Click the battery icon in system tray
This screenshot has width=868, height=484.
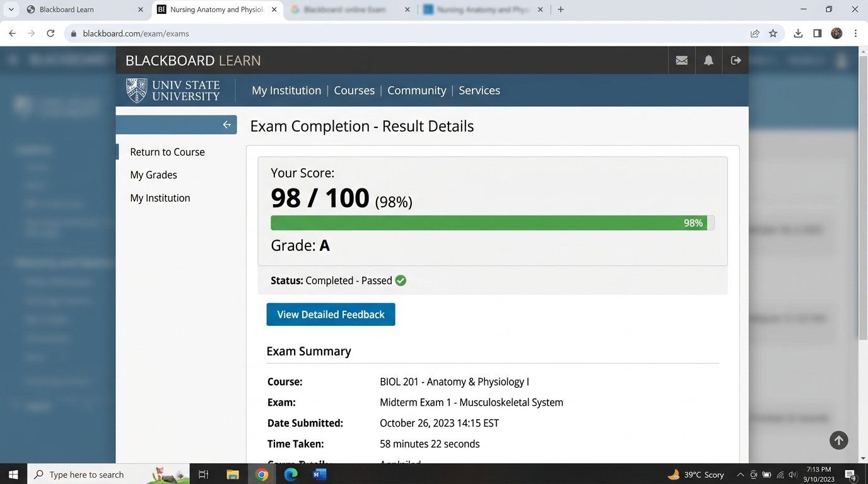pyautogui.click(x=767, y=475)
